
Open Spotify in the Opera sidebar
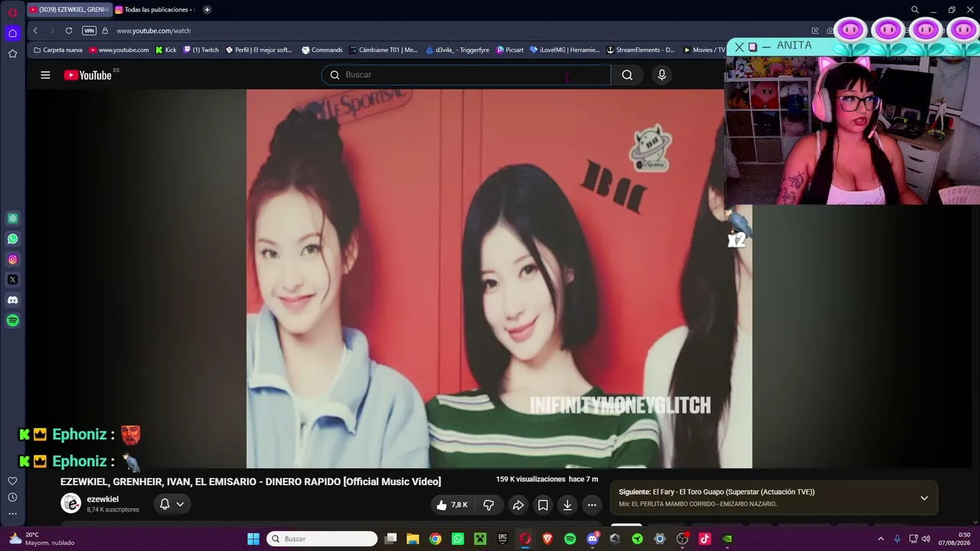click(x=12, y=321)
